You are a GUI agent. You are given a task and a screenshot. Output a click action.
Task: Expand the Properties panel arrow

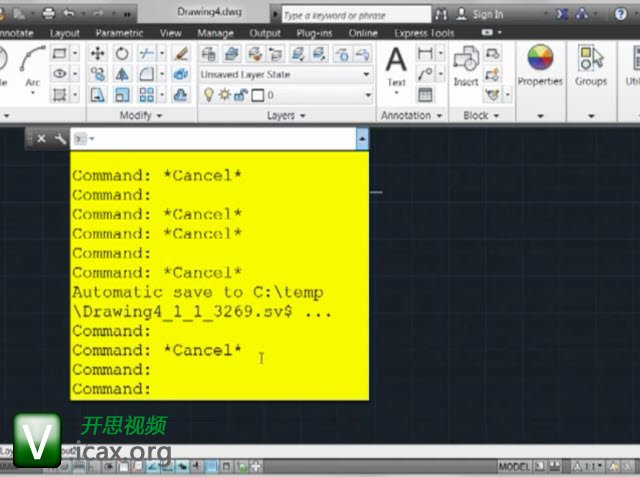(540, 116)
